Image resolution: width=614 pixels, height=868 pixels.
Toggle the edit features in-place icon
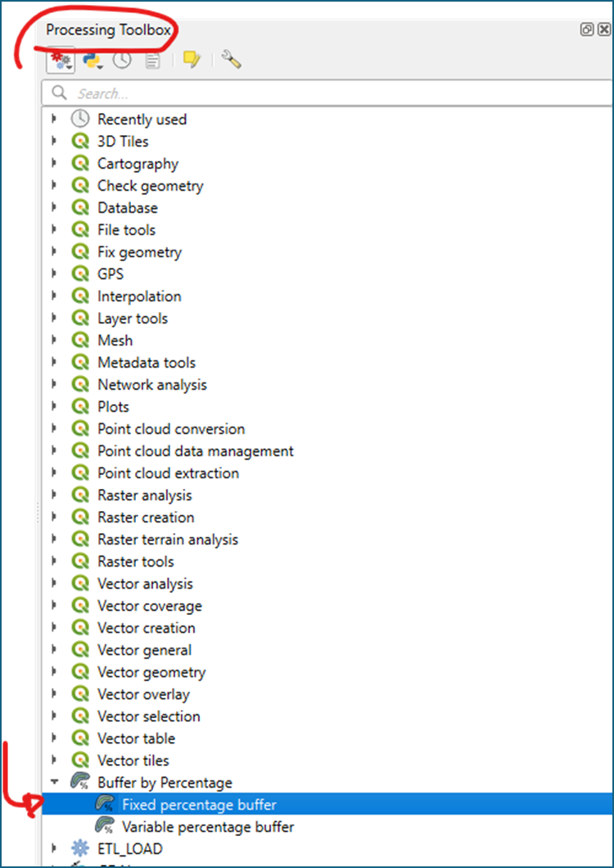[192, 60]
